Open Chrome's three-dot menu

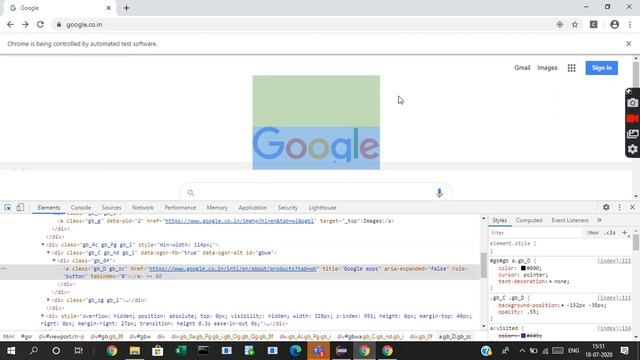point(630,24)
